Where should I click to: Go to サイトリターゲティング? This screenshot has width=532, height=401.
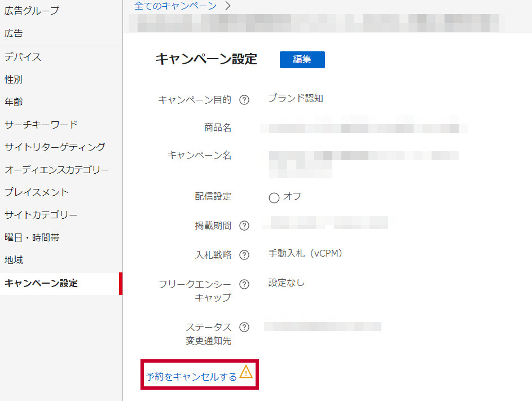pos(55,147)
